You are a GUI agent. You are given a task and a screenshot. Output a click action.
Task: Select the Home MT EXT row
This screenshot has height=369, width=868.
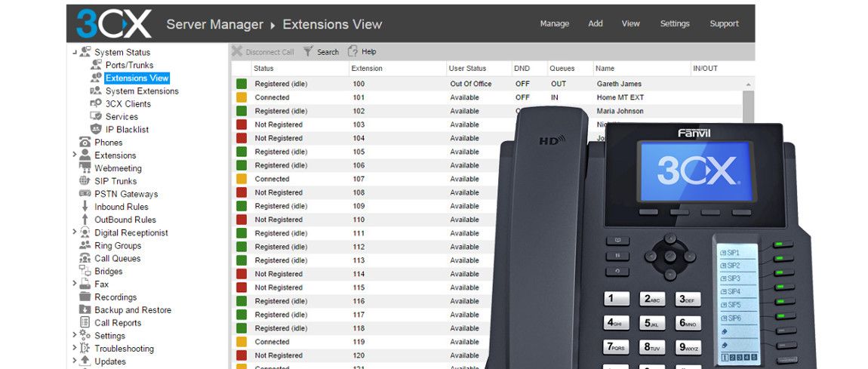coord(487,97)
